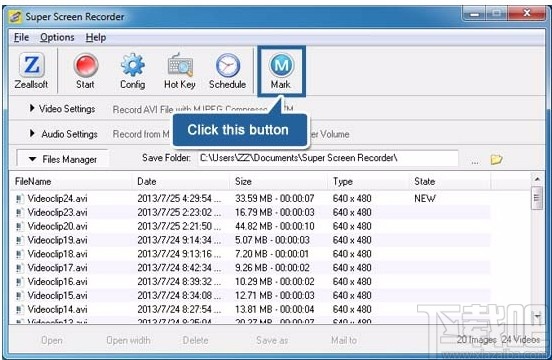
Task: Click the Videoclip17.avi file icon
Action: (x=20, y=268)
